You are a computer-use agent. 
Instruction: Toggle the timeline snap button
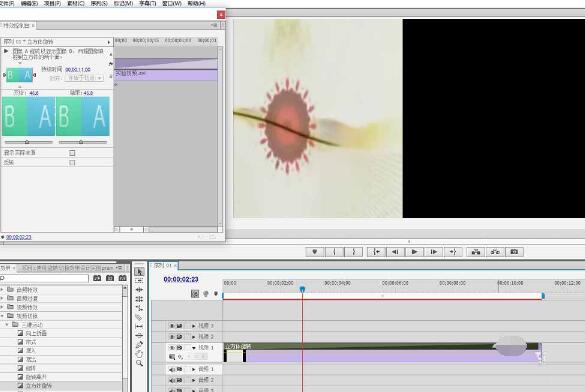tap(195, 294)
